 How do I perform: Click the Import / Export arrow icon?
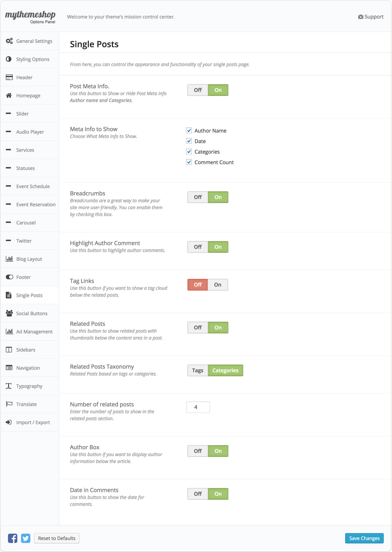(9, 422)
